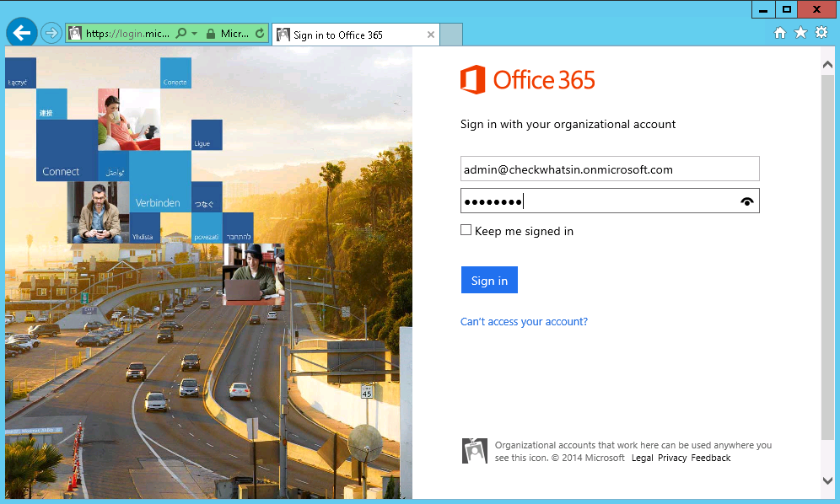Screen dimensions: 840x504
Task: Close the 'Sign in to Office 365' tab
Action: click(x=431, y=35)
